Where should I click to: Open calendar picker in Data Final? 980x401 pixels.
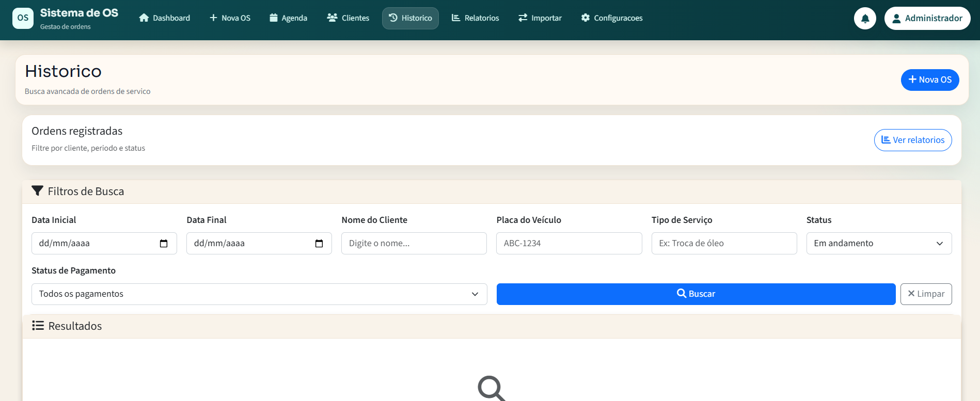319,244
